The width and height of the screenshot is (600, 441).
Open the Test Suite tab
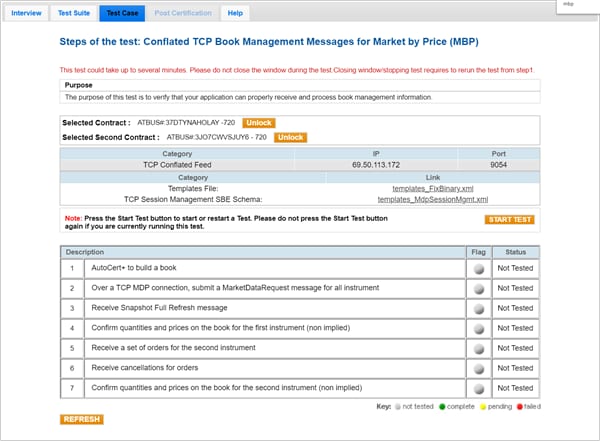pyautogui.click(x=73, y=13)
